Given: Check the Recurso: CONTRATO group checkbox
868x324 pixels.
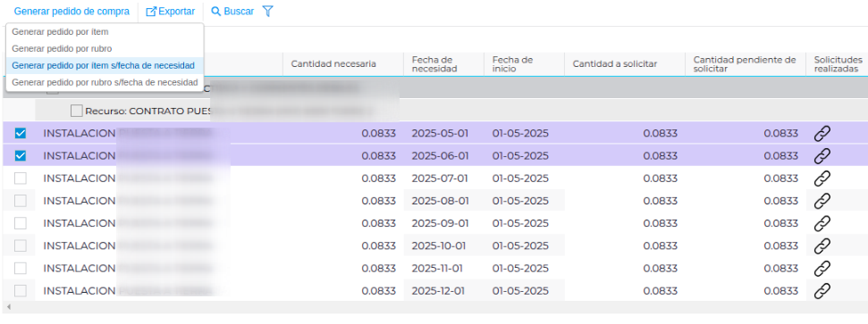Looking at the screenshot, I should 76,112.
